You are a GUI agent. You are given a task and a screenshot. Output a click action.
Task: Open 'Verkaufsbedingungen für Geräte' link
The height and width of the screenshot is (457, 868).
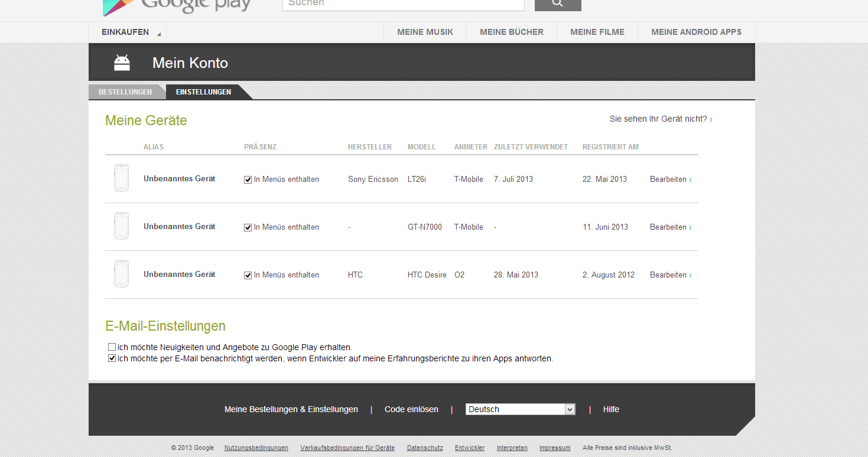point(347,448)
